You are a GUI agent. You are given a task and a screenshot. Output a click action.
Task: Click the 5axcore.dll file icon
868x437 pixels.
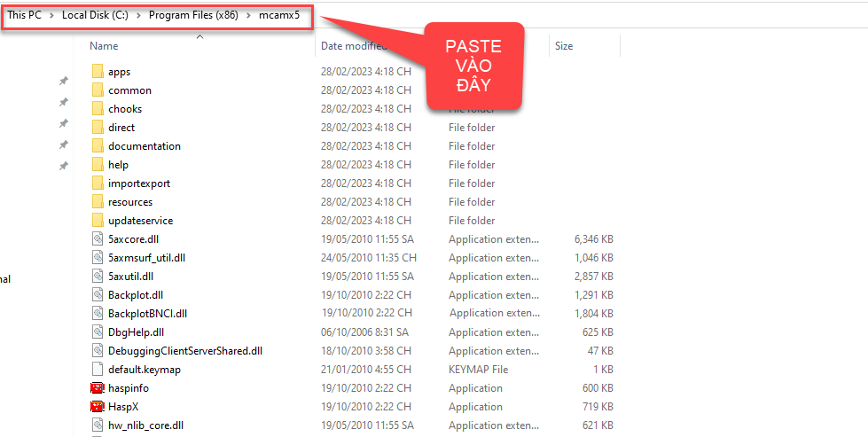point(98,239)
